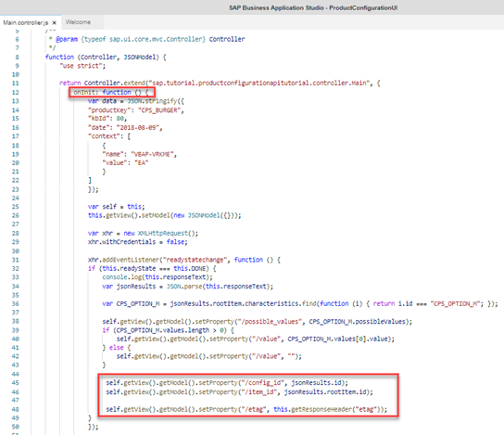Click the "kbId": 80 line

[107, 119]
